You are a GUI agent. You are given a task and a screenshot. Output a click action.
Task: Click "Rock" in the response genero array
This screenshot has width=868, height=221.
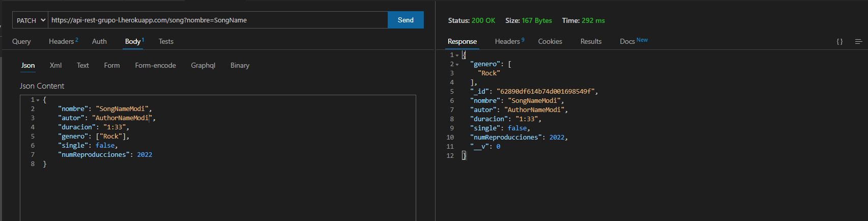tap(489, 73)
